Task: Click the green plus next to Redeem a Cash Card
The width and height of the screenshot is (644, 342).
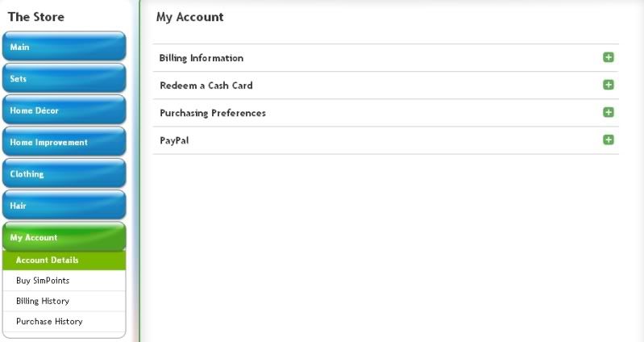Action: [x=609, y=85]
